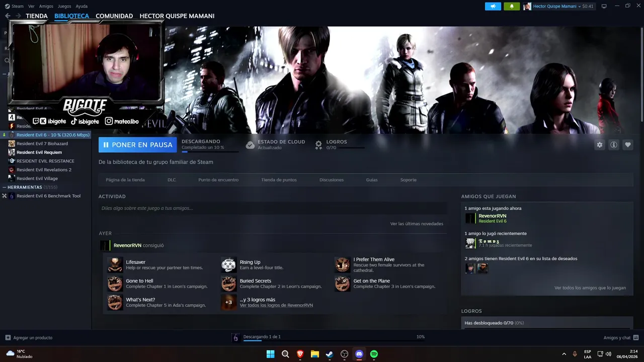Go to the BIBLIOTECA tab
644x362 pixels.
pyautogui.click(x=71, y=16)
